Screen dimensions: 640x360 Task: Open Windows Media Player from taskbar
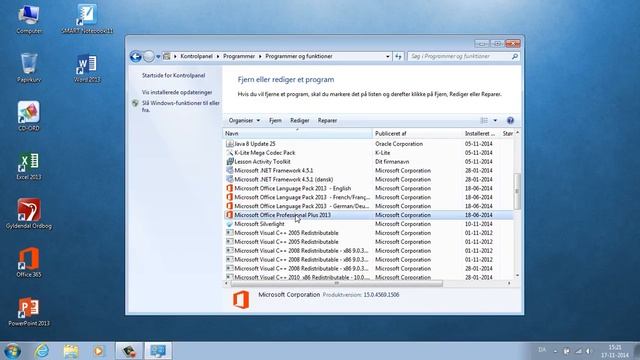(98, 351)
